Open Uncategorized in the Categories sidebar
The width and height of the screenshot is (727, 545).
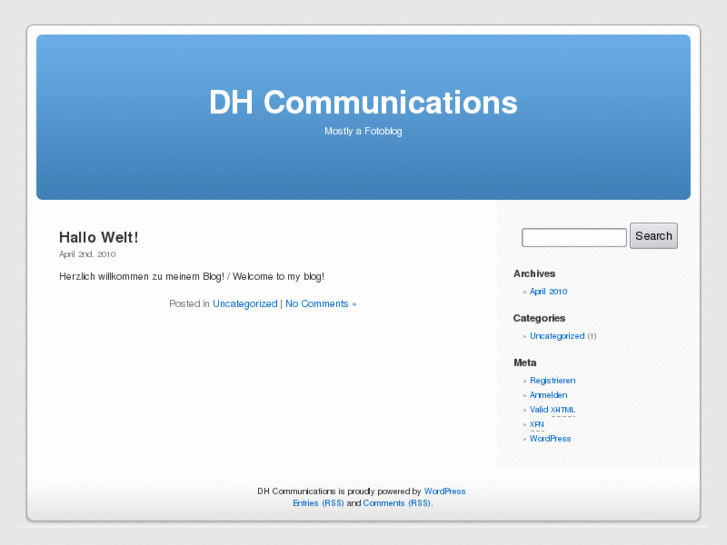coord(557,336)
